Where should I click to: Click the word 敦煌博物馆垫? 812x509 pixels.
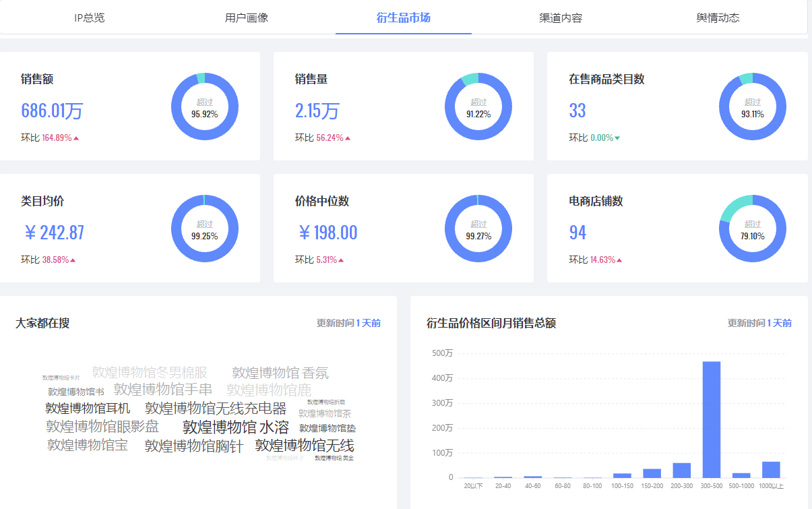327,428
